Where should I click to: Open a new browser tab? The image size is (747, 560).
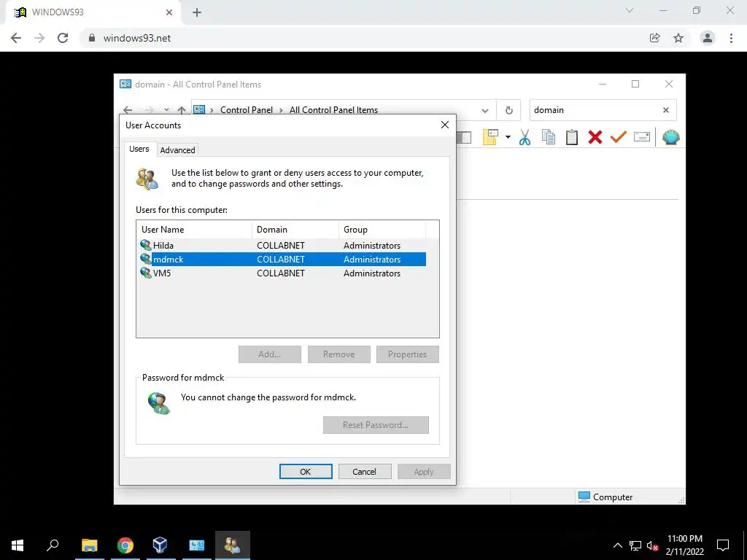point(197,13)
